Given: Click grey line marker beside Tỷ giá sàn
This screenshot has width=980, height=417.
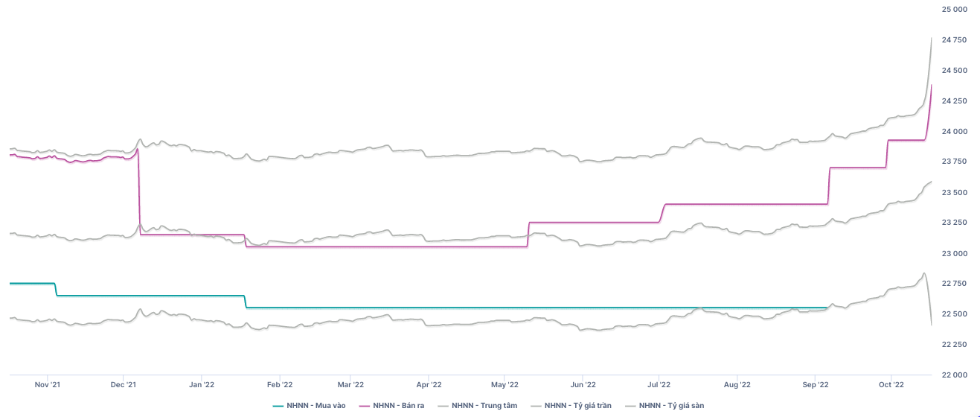Looking at the screenshot, I should 630,406.
